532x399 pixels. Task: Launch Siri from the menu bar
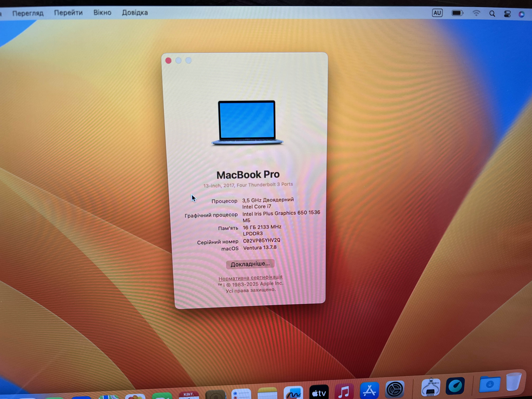(x=521, y=14)
